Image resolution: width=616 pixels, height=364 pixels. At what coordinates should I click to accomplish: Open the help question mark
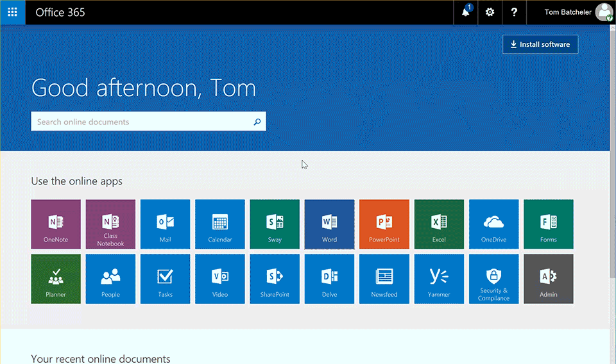514,12
